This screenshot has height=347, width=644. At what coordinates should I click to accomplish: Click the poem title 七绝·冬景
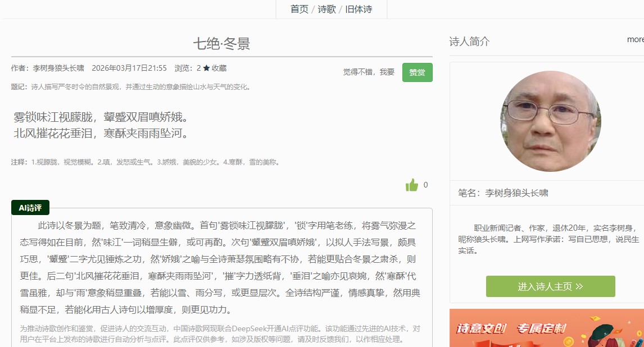221,44
